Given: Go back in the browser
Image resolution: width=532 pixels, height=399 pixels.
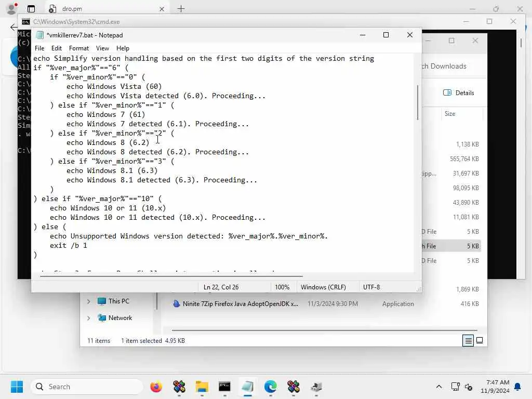Looking at the screenshot, I should coord(14,27).
